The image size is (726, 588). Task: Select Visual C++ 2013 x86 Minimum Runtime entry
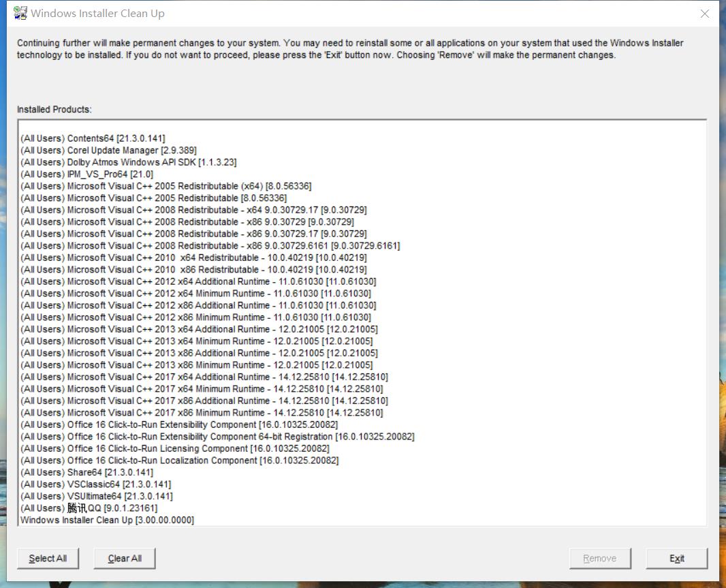click(x=196, y=365)
